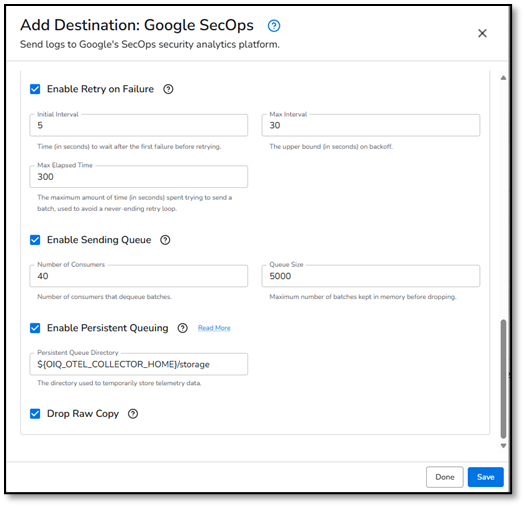Edit the Persistent Queue Directory field

point(139,364)
